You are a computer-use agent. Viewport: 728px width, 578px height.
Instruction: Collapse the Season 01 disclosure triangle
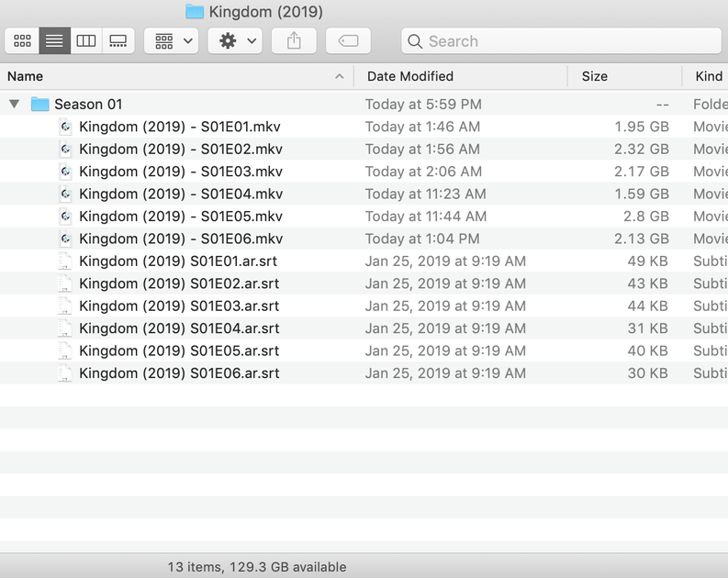click(15, 104)
